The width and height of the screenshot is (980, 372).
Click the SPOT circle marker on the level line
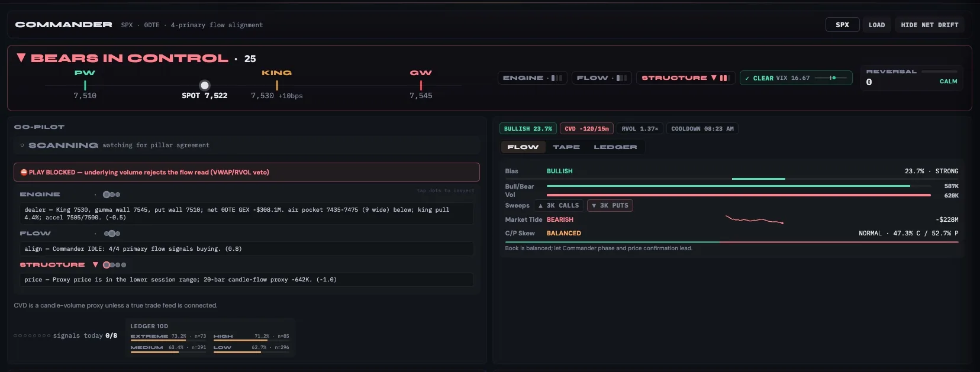(x=205, y=85)
